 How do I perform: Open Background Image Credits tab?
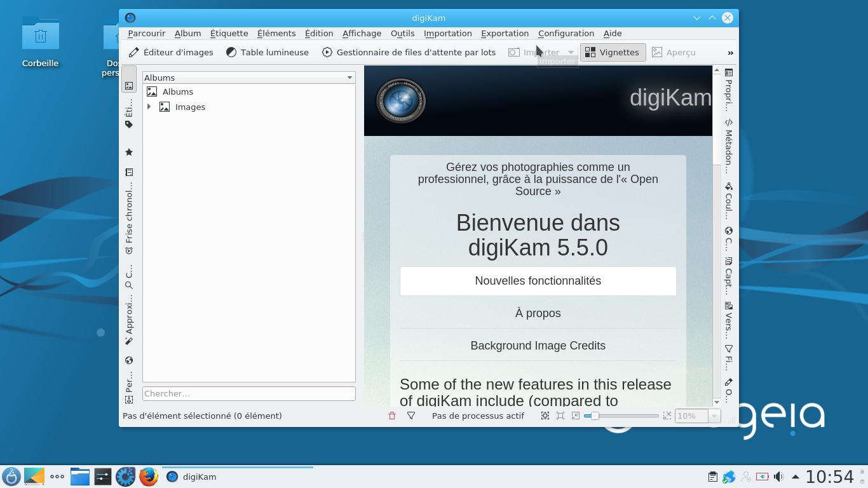[x=538, y=346]
